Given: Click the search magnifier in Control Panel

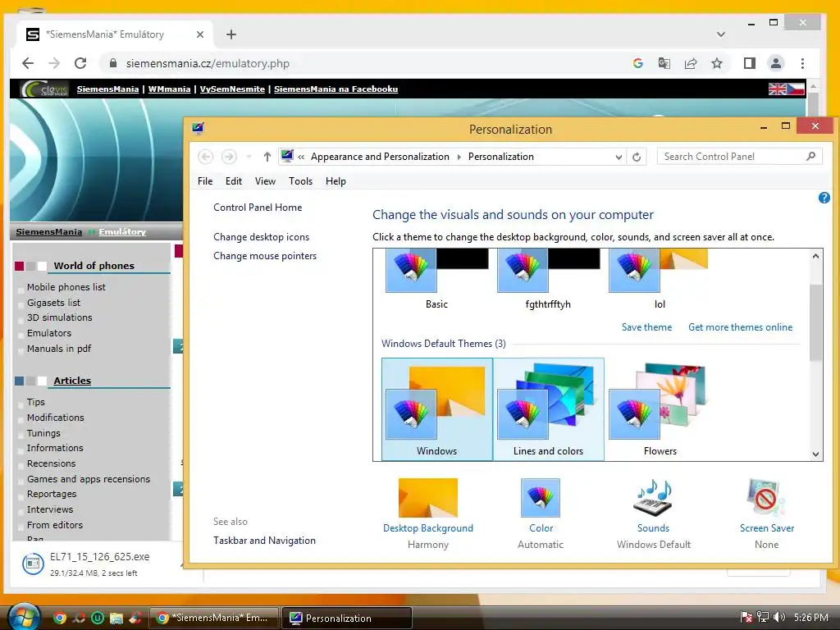Looking at the screenshot, I should (x=810, y=156).
